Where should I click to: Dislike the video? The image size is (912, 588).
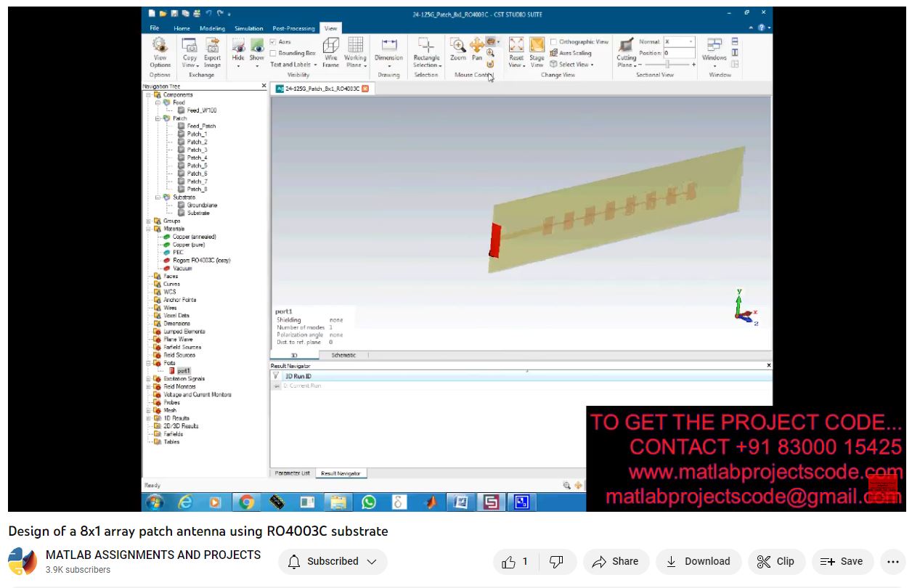click(x=557, y=561)
